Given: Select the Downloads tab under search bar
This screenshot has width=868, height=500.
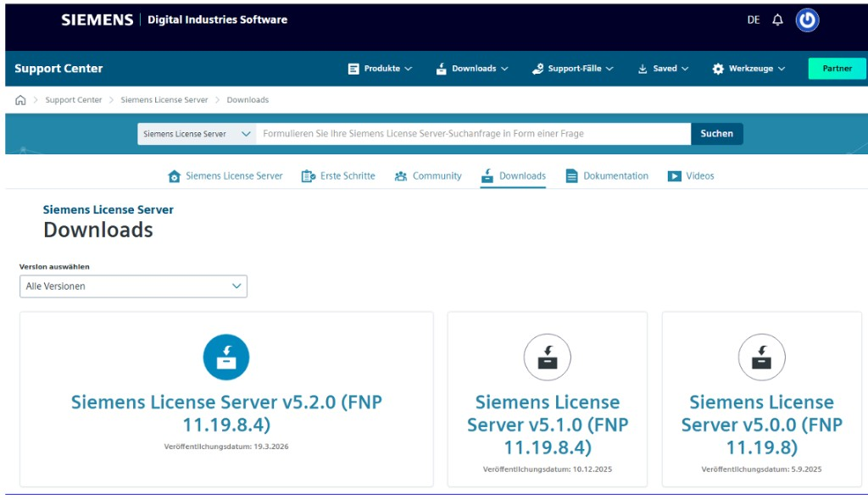Looking at the screenshot, I should click(x=513, y=176).
